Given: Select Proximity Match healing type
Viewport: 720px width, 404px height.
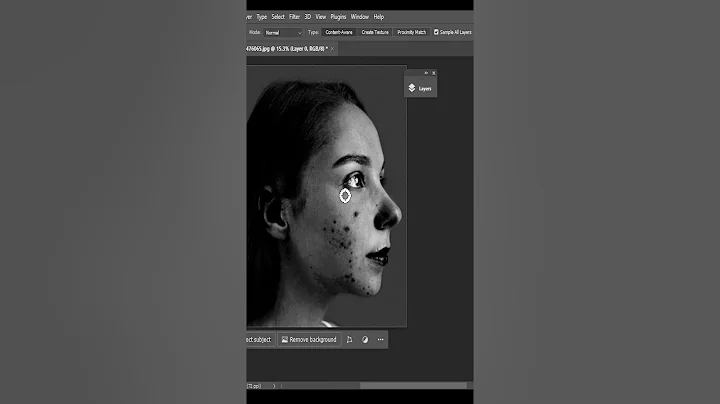Looking at the screenshot, I should [x=411, y=32].
